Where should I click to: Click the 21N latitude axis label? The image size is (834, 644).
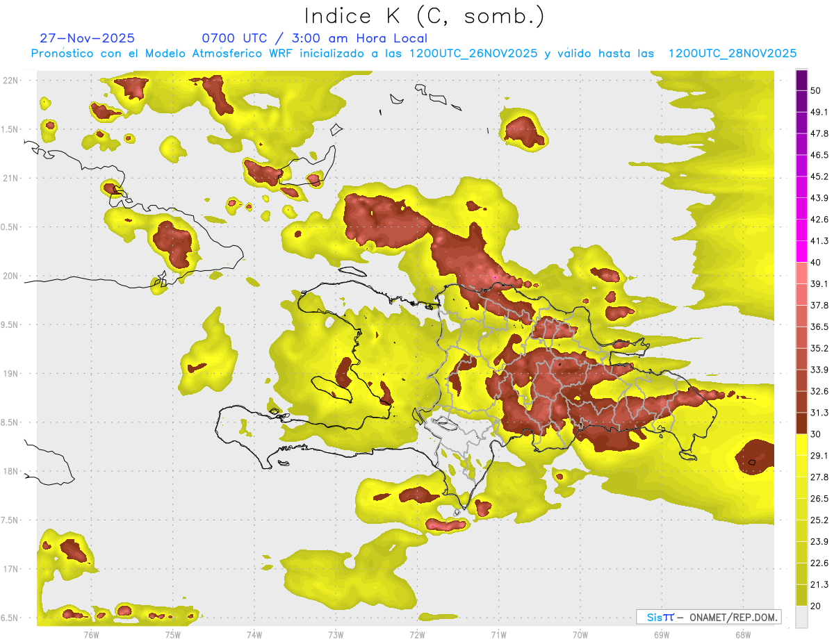[10, 178]
